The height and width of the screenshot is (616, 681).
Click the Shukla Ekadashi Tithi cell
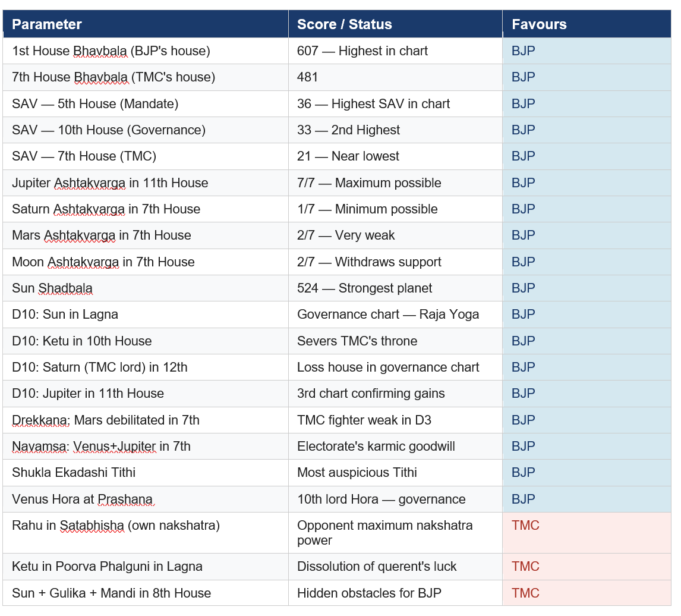(x=74, y=473)
